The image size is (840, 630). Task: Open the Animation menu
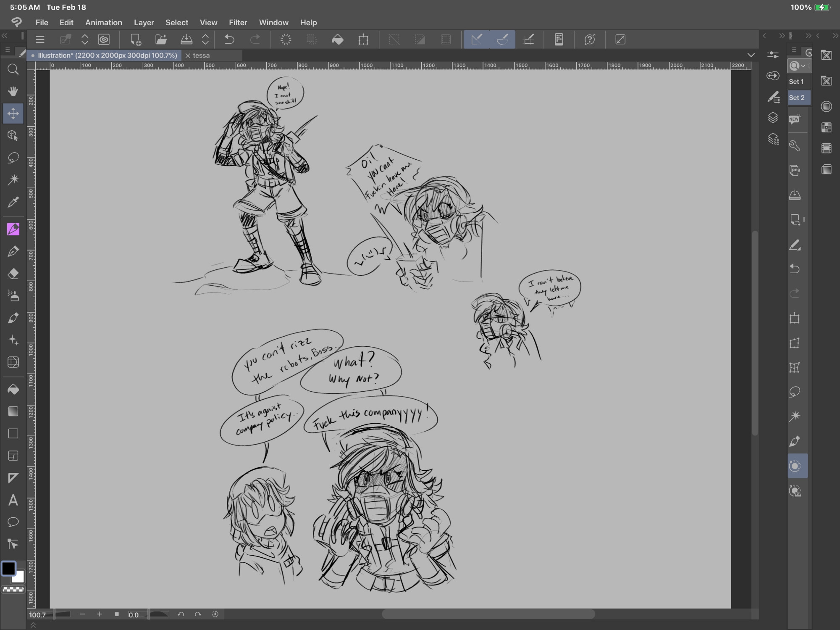click(x=104, y=22)
